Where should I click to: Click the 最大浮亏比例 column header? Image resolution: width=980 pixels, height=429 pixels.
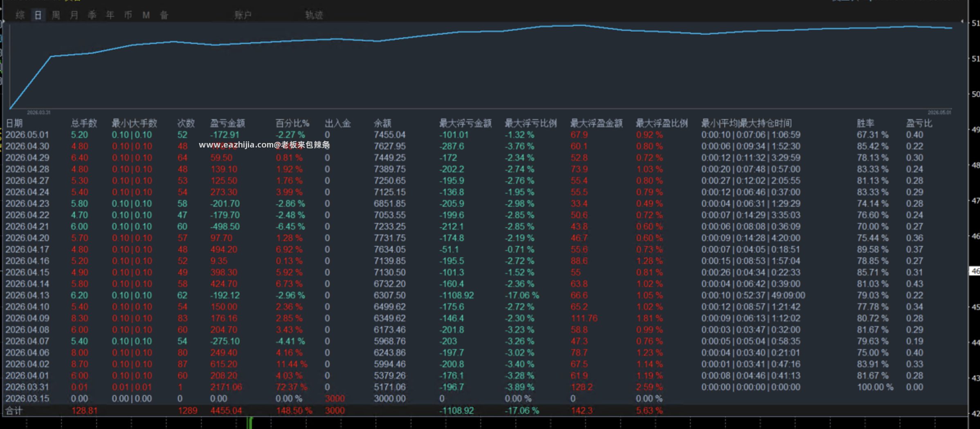coord(531,123)
